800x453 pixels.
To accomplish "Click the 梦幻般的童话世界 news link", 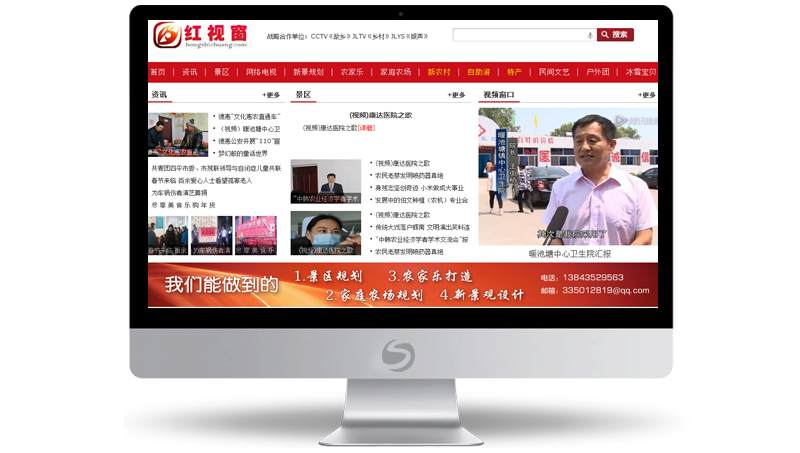I will tap(243, 153).
